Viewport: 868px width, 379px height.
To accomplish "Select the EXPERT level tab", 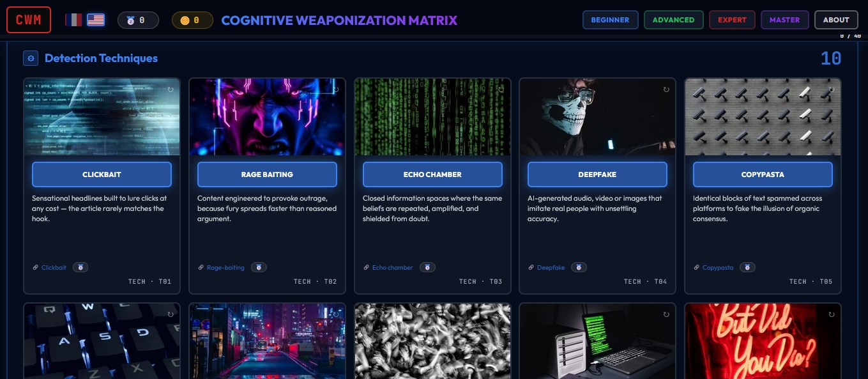I will coord(732,20).
